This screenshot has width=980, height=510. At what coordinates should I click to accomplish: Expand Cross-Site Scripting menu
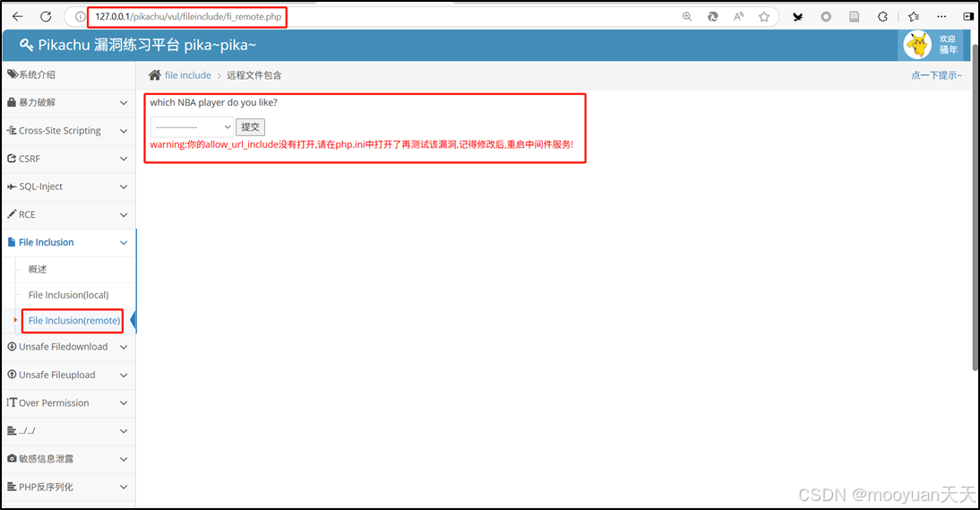point(69,131)
